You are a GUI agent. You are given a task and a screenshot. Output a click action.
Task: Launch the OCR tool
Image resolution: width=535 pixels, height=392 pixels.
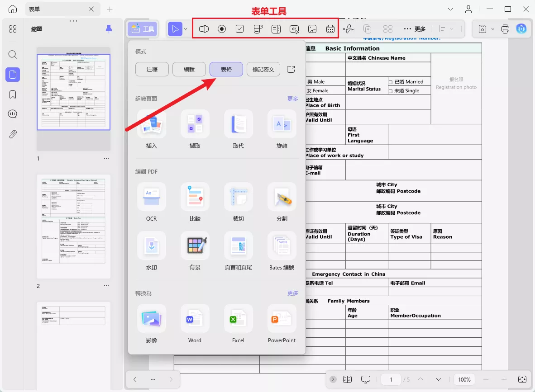tap(152, 203)
